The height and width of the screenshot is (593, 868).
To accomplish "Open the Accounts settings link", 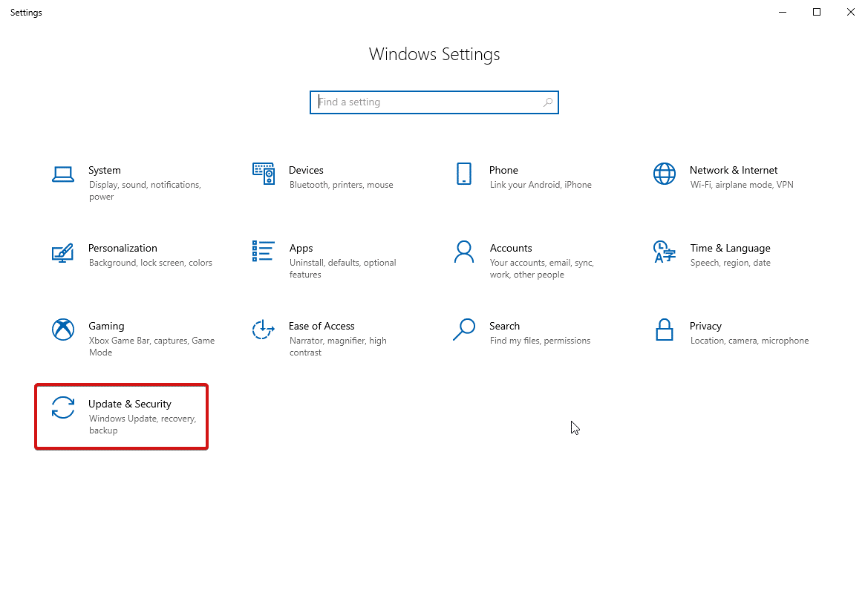I will [511, 248].
